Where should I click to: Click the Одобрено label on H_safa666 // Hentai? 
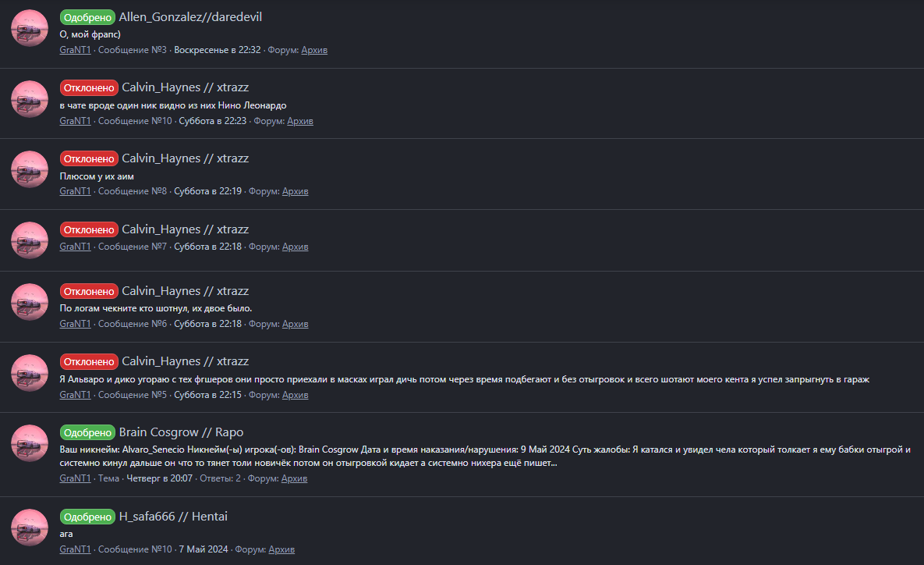click(87, 517)
